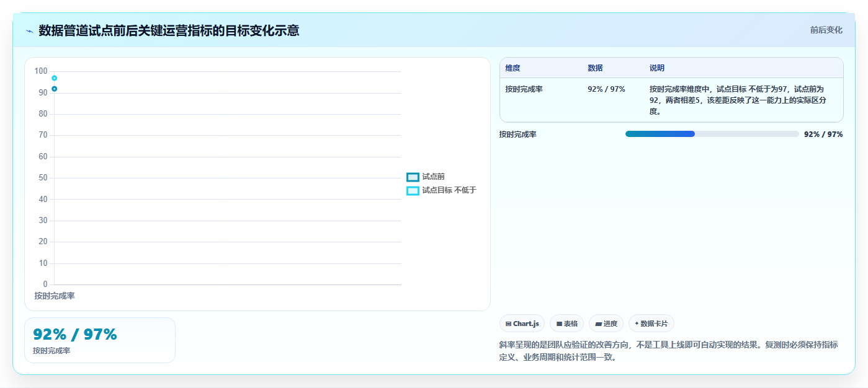Image resolution: width=868 pixels, height=388 pixels.
Task: Click the y-axis label 50
Action: coord(43,178)
